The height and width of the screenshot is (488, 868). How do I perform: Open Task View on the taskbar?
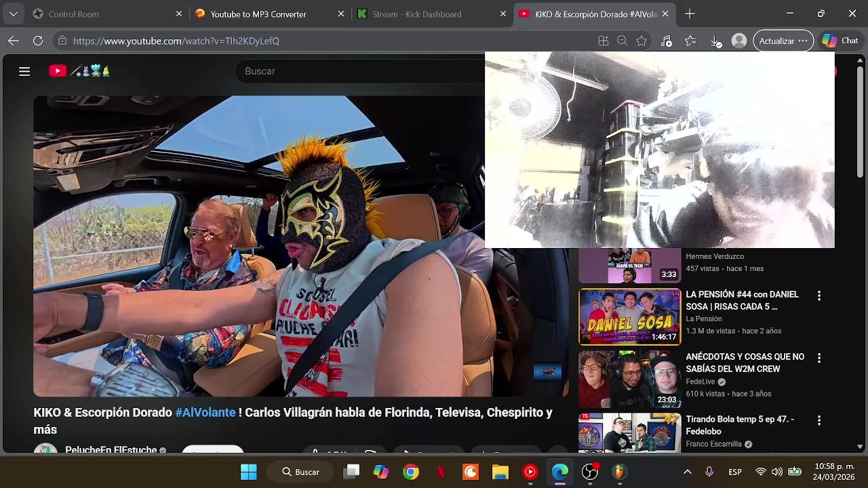click(351, 472)
